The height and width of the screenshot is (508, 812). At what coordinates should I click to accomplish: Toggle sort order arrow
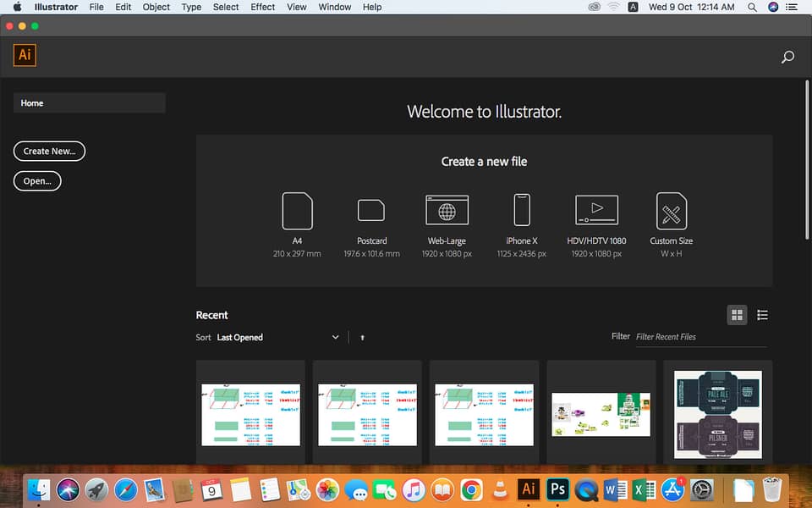coord(363,337)
